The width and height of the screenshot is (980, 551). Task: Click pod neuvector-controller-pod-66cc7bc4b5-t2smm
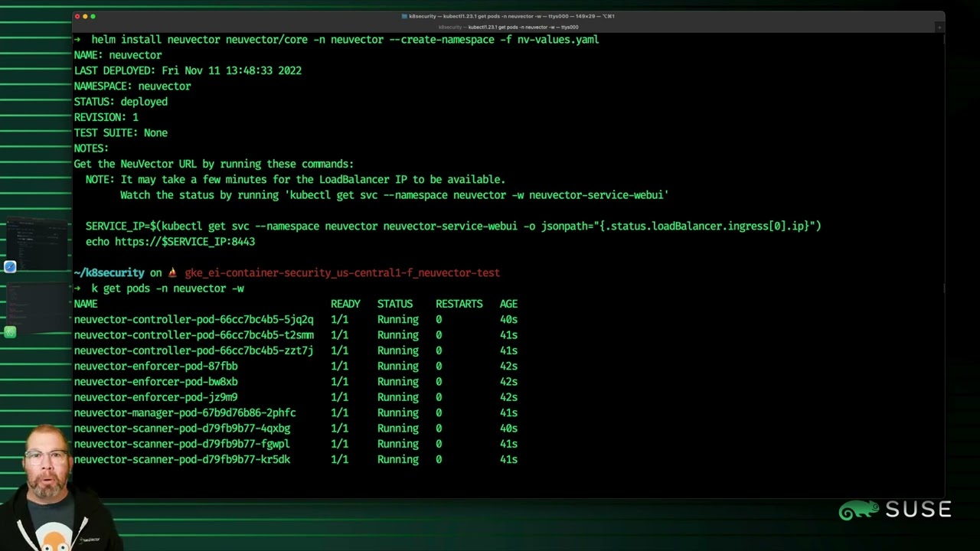point(194,335)
